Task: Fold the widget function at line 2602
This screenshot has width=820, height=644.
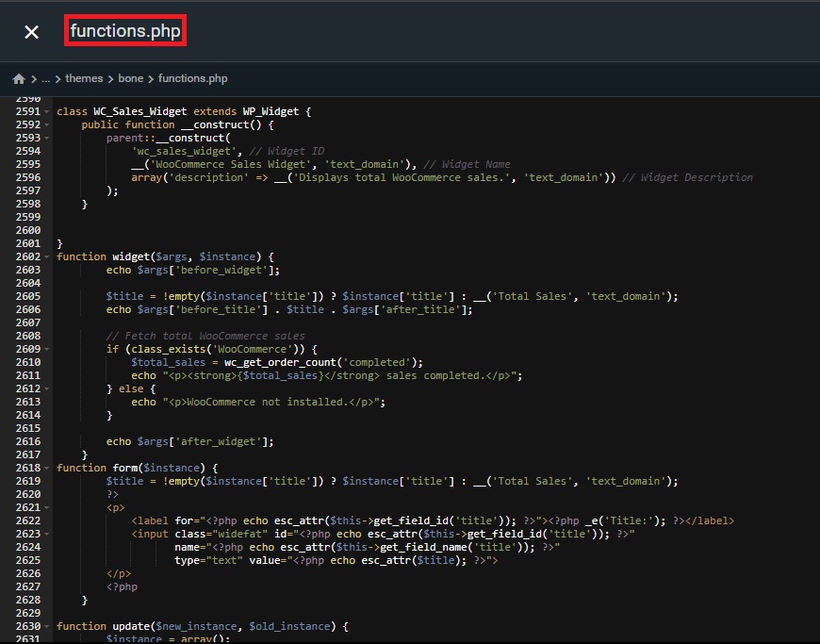Action: pos(47,256)
